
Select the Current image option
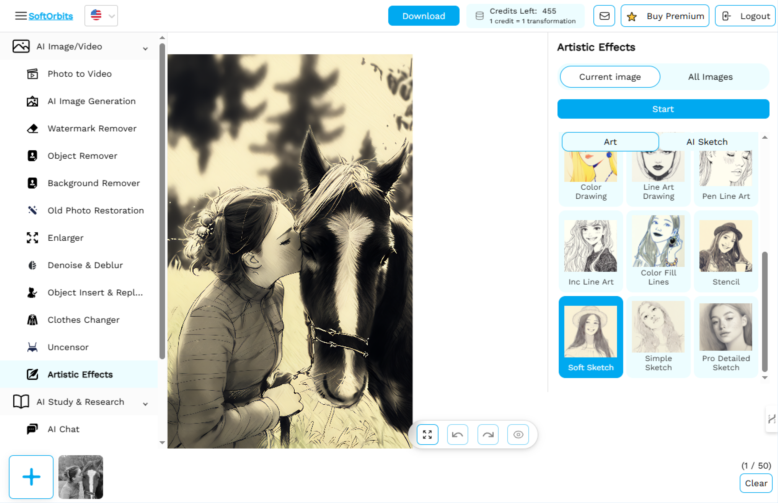(609, 77)
